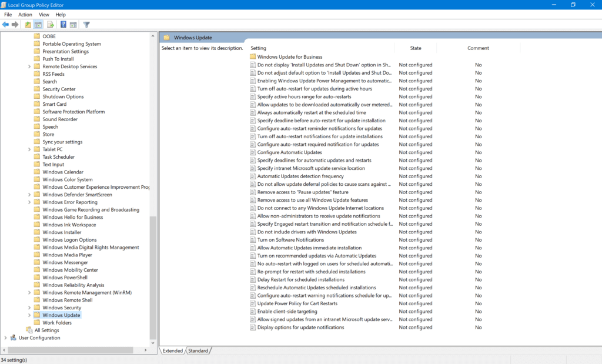Click the Windows Update for Business folder icon
Image resolution: width=602 pixels, height=364 pixels.
253,56
